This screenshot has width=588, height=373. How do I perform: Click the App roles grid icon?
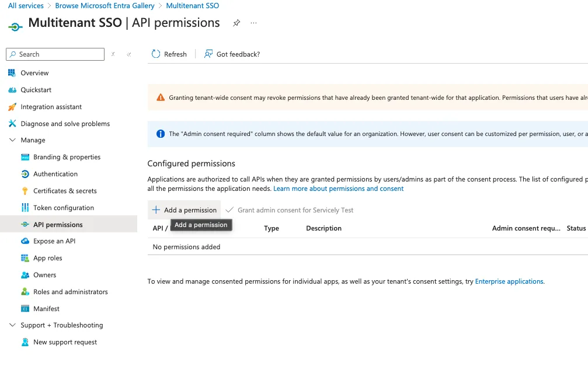[25, 258]
